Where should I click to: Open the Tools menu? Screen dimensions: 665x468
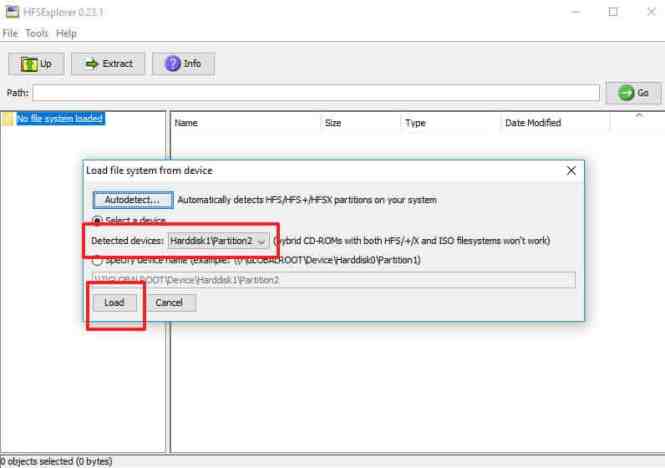coord(36,33)
